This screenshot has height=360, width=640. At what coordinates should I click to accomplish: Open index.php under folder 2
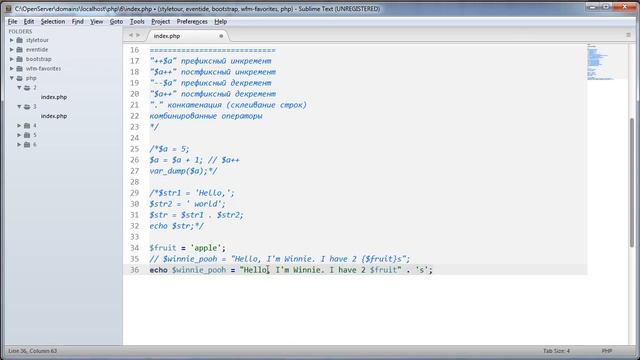(x=53, y=97)
